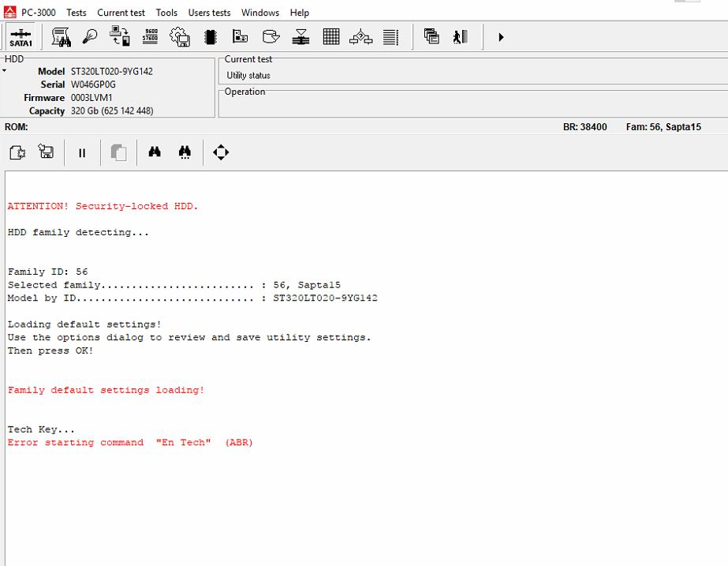
Task: Expand log with the four-arrow icon
Action: pos(221,152)
